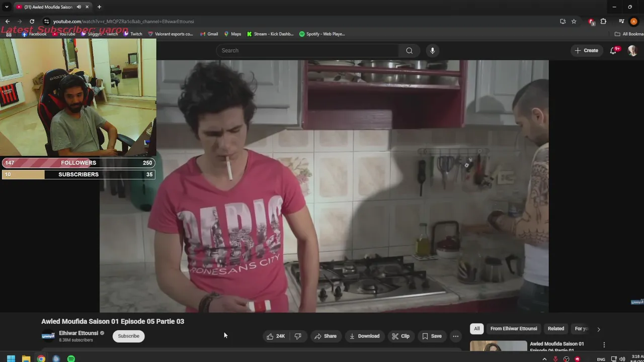Screen dimensions: 644x362
Task: Select the From Elhiwar Ettounsi chip
Action: pos(514,328)
